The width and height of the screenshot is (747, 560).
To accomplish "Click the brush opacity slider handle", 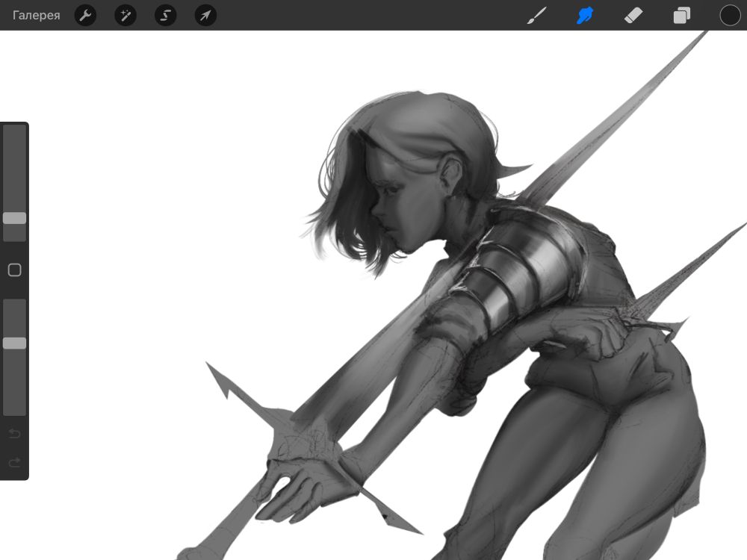I will 15,343.
